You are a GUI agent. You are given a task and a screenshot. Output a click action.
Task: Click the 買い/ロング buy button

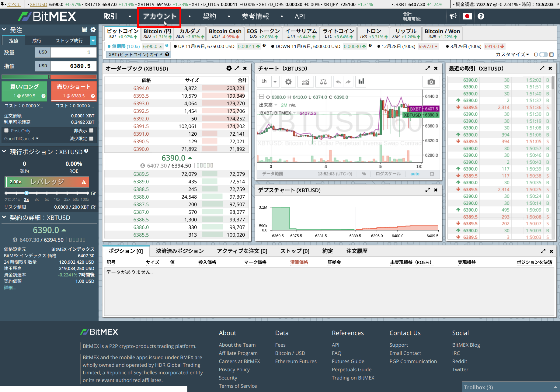[24, 91]
